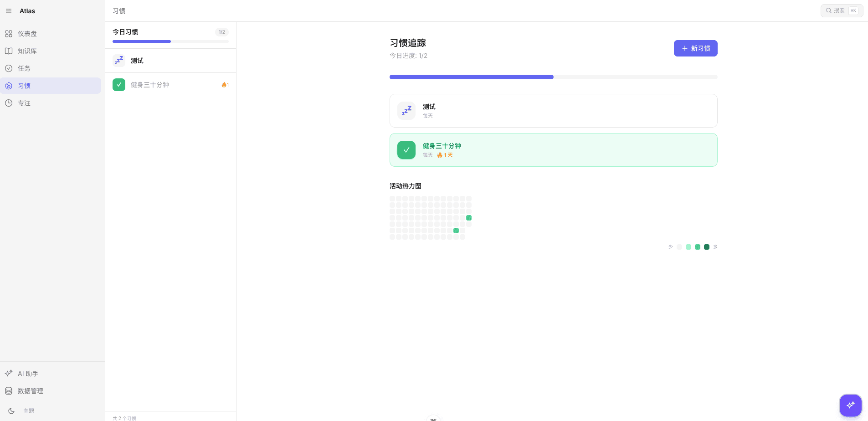This screenshot has height=421, width=868.
Task: Click the 习惯 breadcrumb title
Action: tap(119, 11)
